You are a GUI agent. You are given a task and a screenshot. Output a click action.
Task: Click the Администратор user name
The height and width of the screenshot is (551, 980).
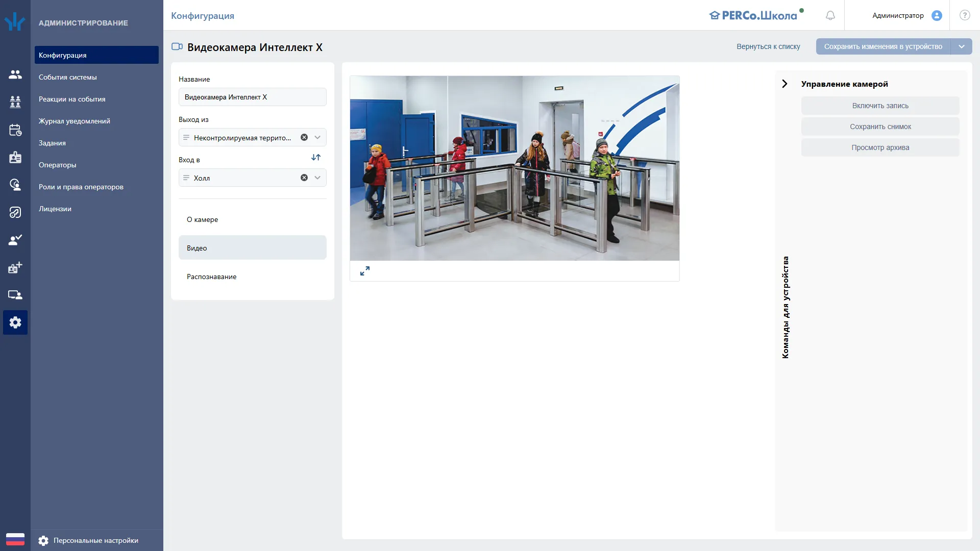(898, 15)
